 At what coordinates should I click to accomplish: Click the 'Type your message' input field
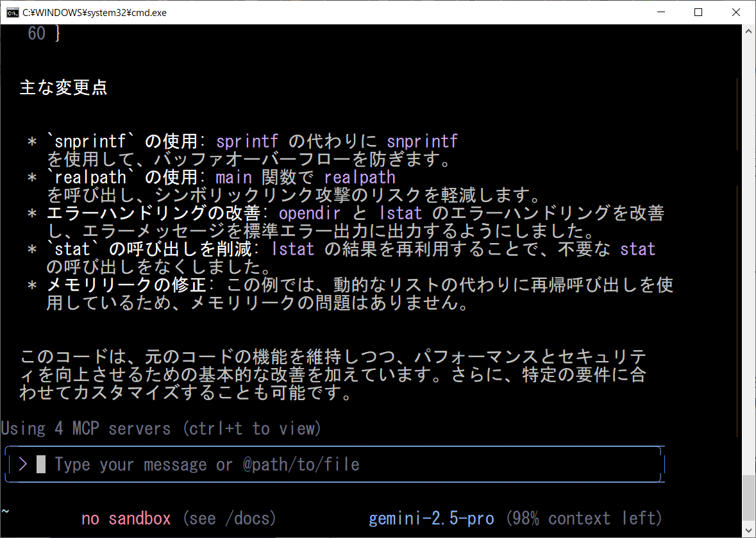(x=206, y=464)
